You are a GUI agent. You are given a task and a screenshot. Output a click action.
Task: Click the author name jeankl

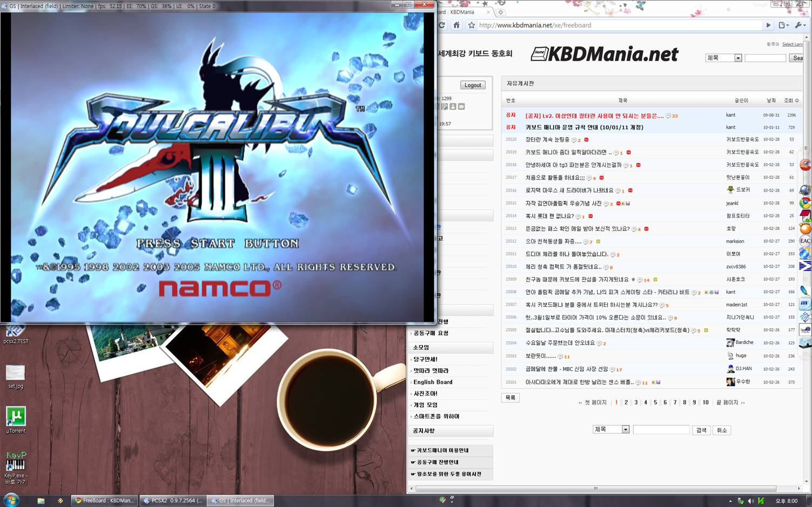[732, 204]
